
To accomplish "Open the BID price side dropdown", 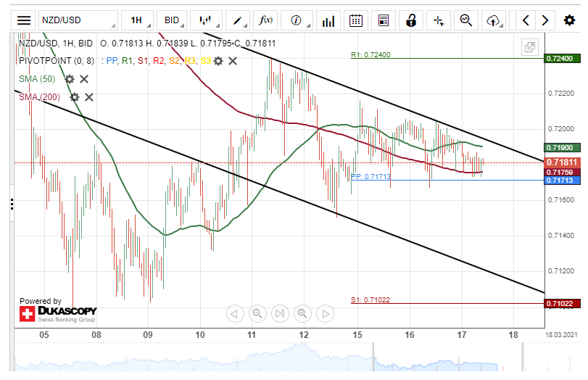I will pyautogui.click(x=172, y=20).
